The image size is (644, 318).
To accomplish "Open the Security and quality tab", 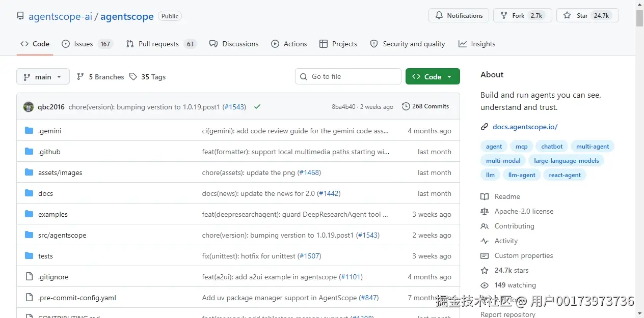I will click(x=408, y=44).
